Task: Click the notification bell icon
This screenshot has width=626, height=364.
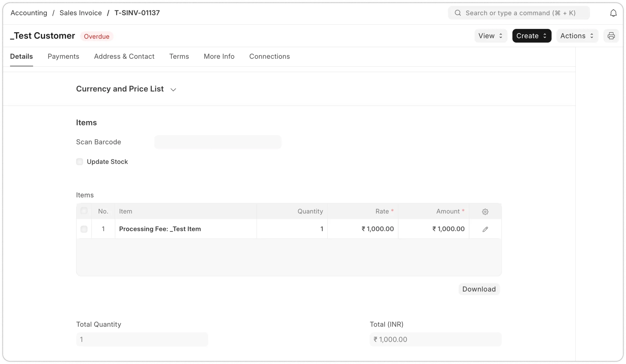Action: tap(613, 13)
